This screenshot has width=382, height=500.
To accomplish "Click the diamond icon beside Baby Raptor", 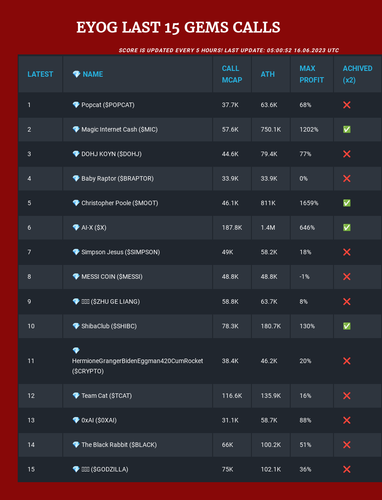I will coord(76,179).
